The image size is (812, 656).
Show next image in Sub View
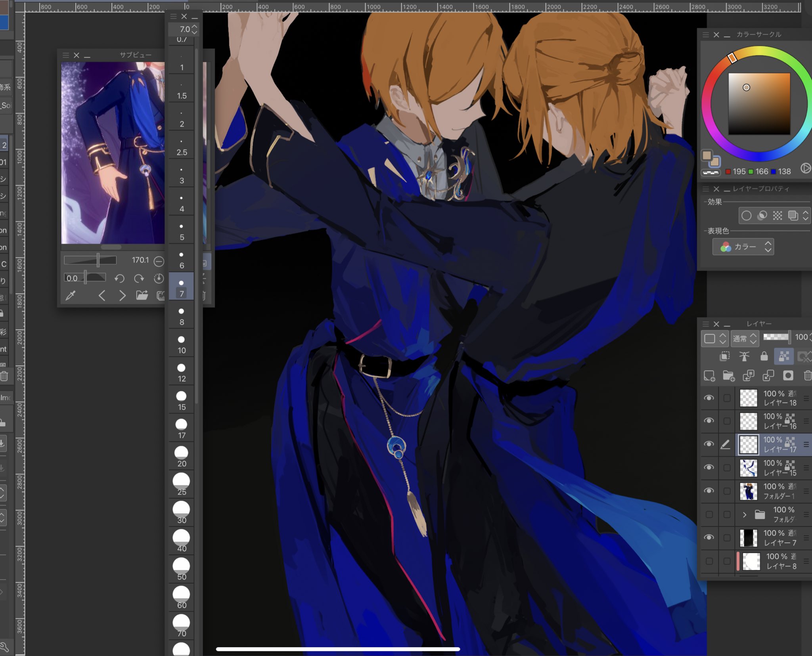click(122, 295)
